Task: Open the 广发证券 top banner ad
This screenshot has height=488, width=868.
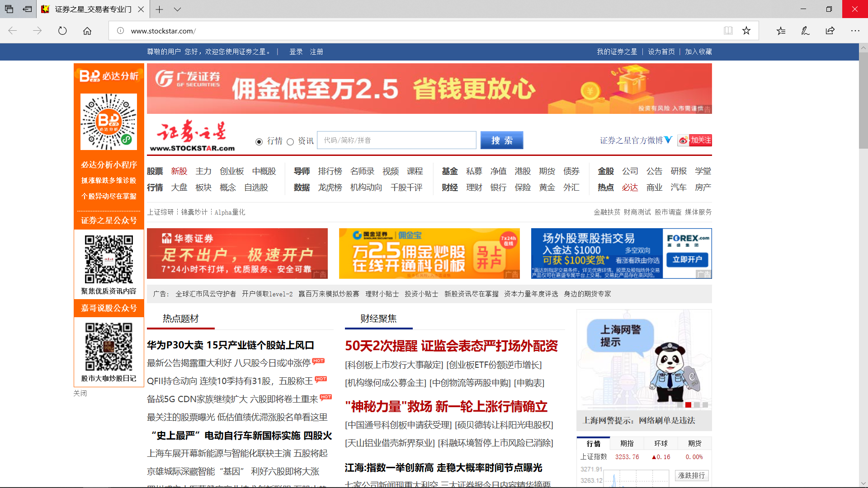Action: click(x=429, y=89)
